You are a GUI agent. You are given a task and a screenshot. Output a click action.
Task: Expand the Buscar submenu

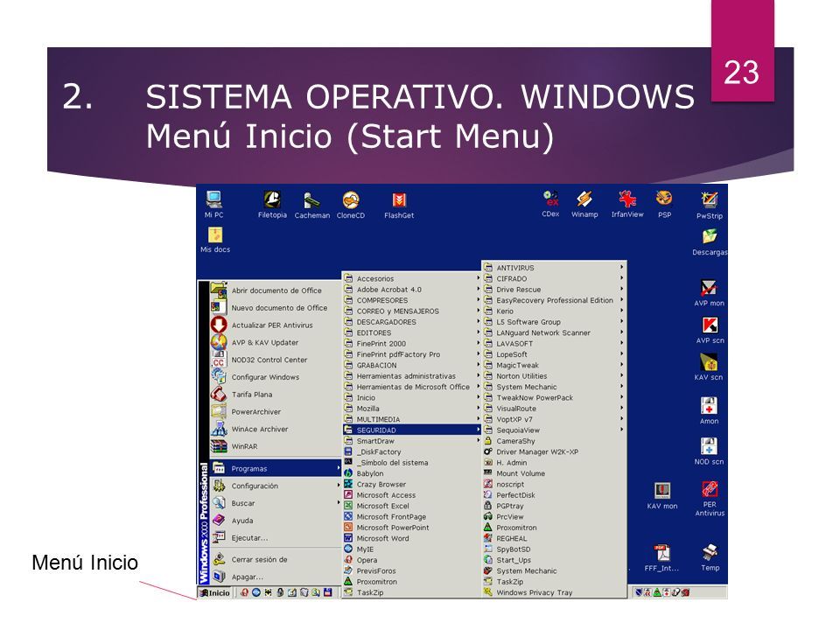coord(276,503)
